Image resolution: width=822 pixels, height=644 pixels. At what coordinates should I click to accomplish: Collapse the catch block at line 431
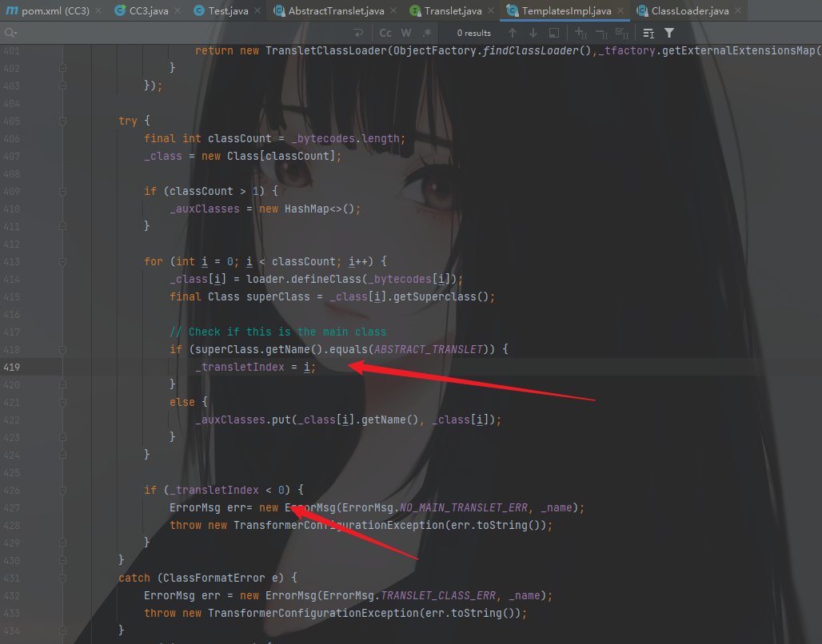(x=63, y=578)
